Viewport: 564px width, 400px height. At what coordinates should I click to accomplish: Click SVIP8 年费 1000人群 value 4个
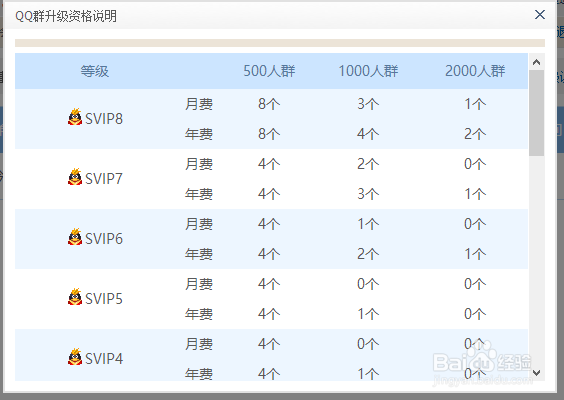(x=368, y=134)
